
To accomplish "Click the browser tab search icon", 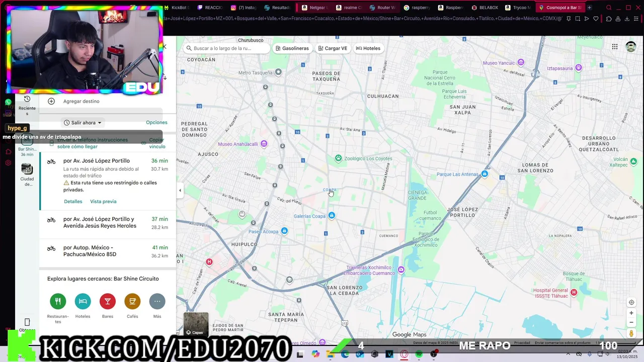I will pyautogui.click(x=609, y=8).
